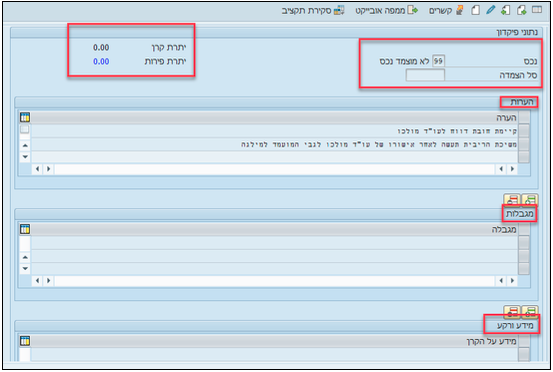Screen dimensions: 553x372
Task: Click the סל הצמדה input field
Action: pos(425,75)
